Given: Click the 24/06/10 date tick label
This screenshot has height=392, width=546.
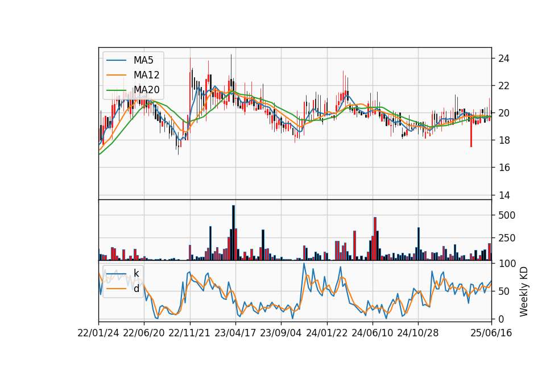Looking at the screenshot, I should coord(372,333).
